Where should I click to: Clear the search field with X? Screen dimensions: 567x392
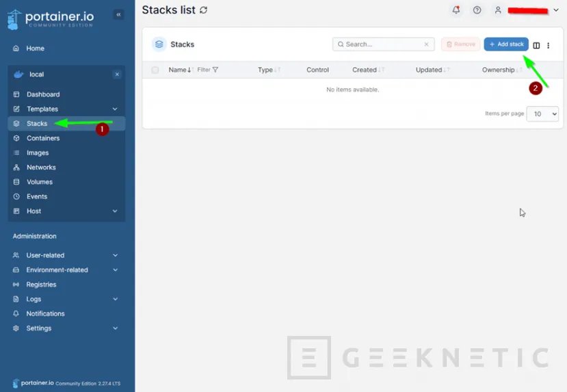pos(426,44)
